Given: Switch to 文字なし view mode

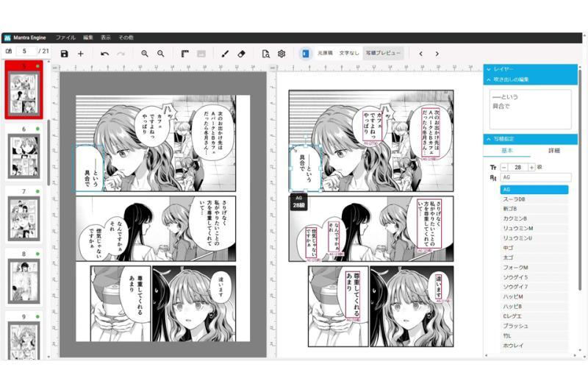Looking at the screenshot, I should 349,53.
